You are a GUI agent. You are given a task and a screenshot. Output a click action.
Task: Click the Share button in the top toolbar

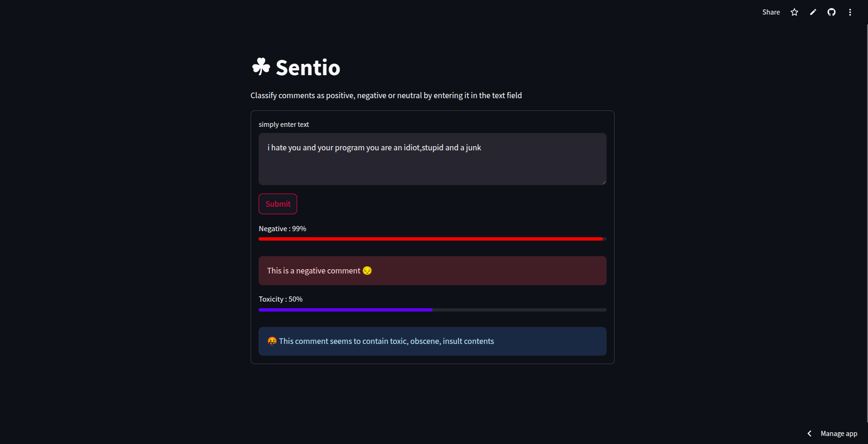[x=771, y=12]
